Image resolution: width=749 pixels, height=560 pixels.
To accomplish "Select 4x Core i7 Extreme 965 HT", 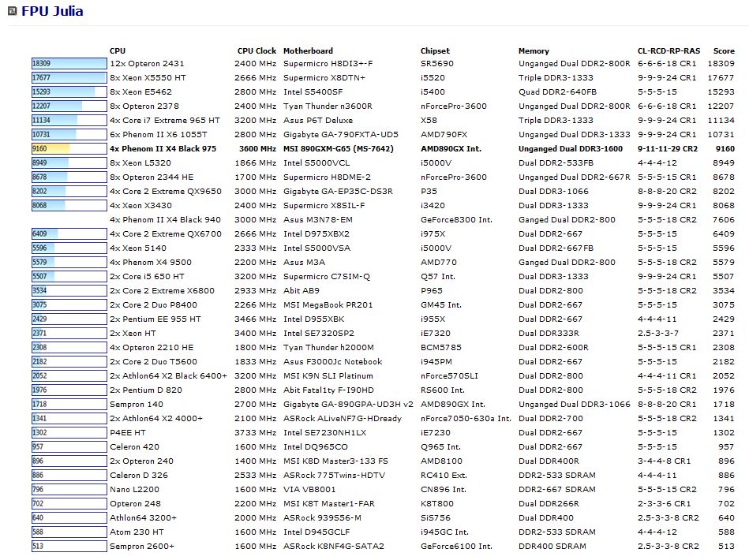I will point(164,120).
